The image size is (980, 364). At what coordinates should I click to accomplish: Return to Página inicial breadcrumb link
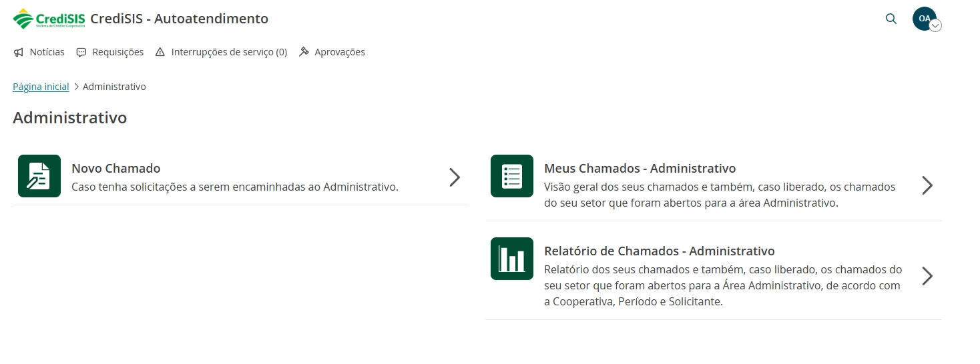[41, 87]
